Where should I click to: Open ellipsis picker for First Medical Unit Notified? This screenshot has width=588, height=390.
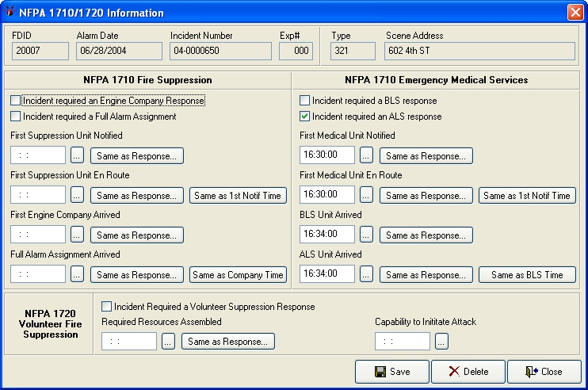(x=366, y=155)
